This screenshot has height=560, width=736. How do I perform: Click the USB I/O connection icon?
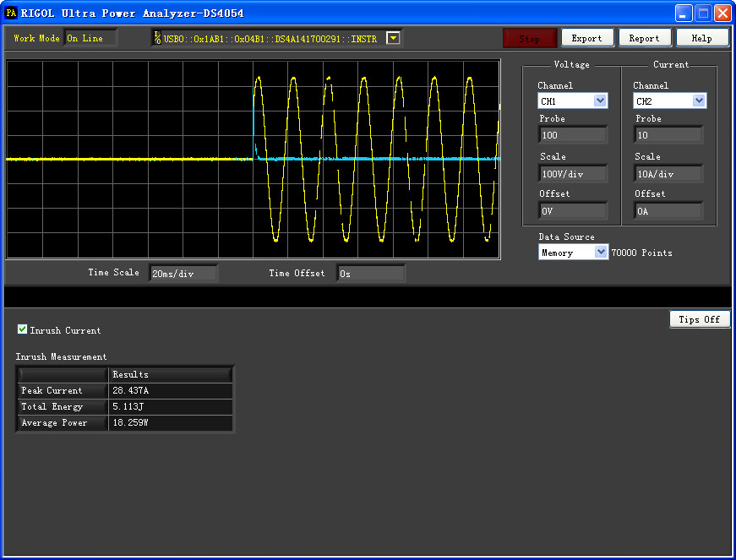coord(157,38)
